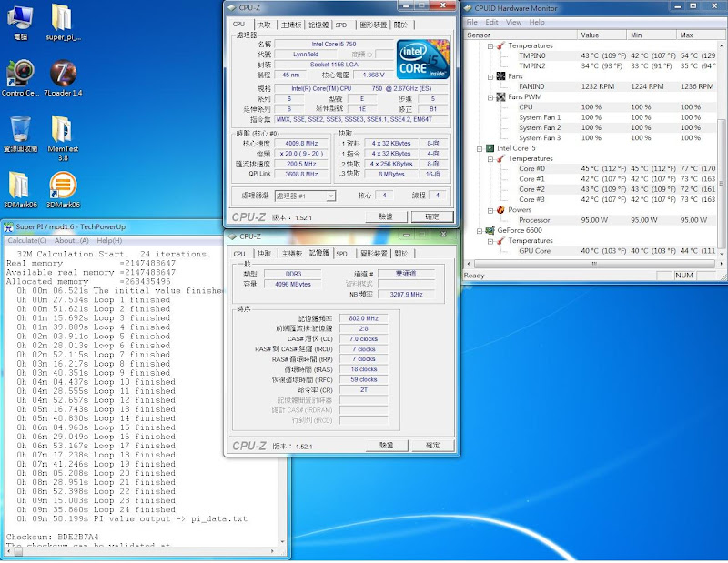The width and height of the screenshot is (728, 563).
Task: Collapse Temperatures under GeForce 6600
Action: [x=490, y=241]
